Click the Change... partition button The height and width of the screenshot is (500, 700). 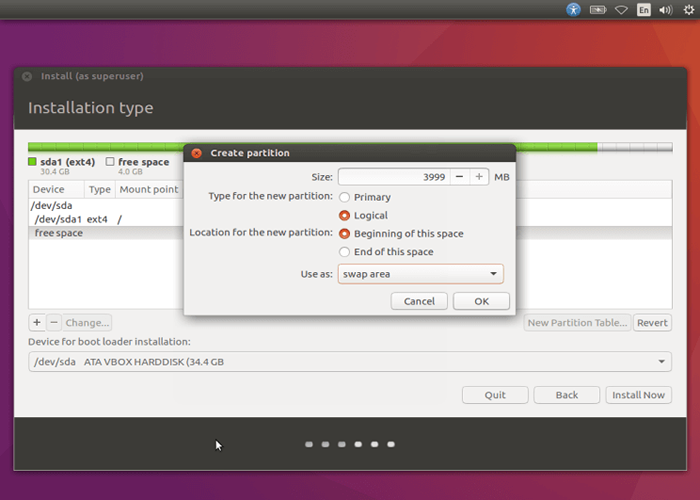87,322
